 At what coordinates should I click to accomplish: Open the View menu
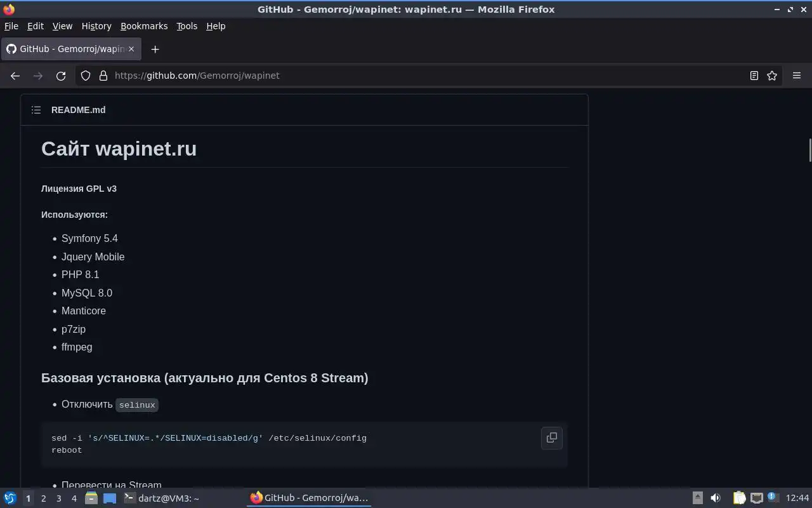click(62, 26)
